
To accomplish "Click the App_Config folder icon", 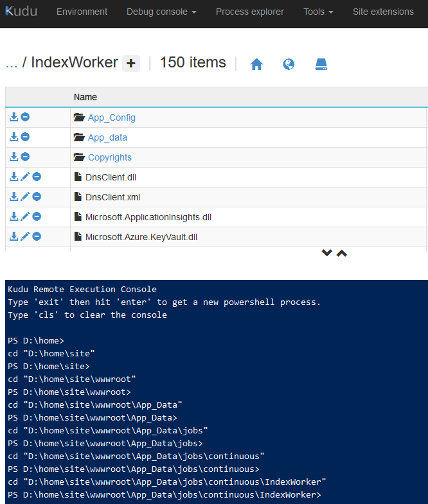I will click(x=79, y=117).
